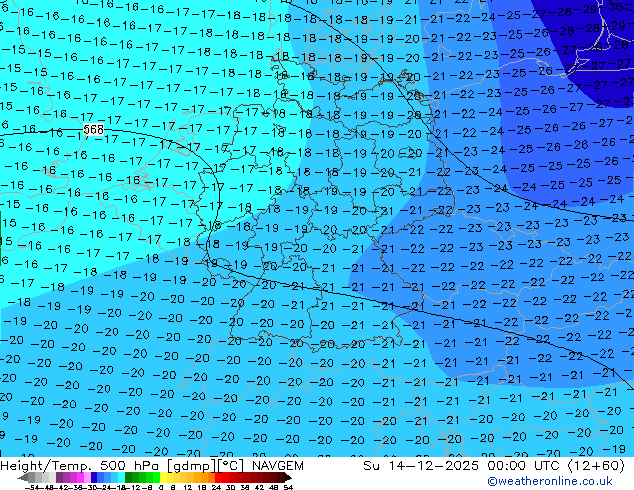Click the [°C] unit label
This screenshot has width=634, height=490.
[x=231, y=466]
